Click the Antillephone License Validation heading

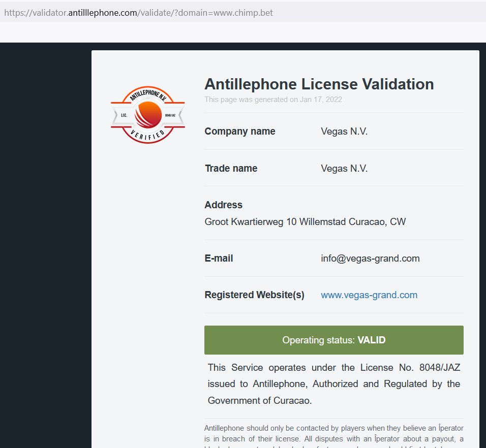tap(319, 84)
